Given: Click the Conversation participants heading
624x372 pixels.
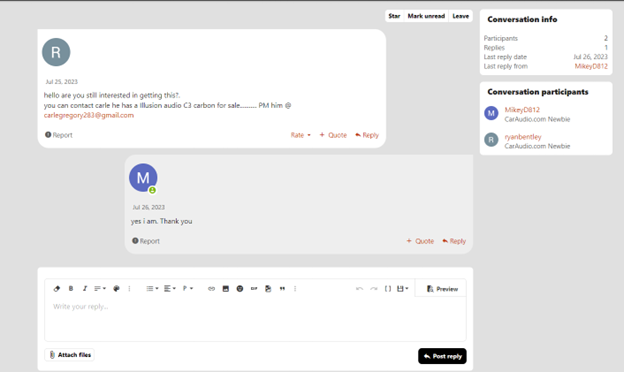Looking at the screenshot, I should tap(538, 92).
